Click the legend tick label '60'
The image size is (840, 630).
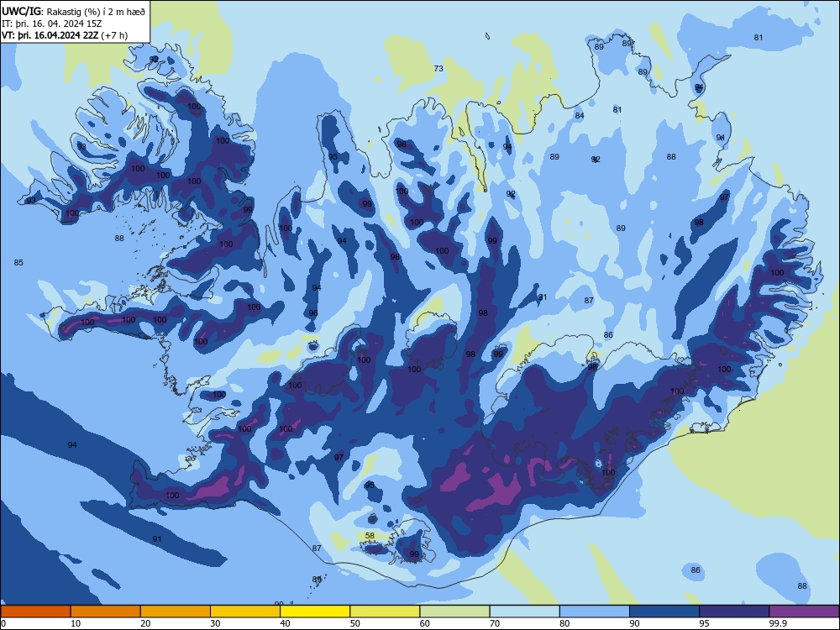(425, 623)
